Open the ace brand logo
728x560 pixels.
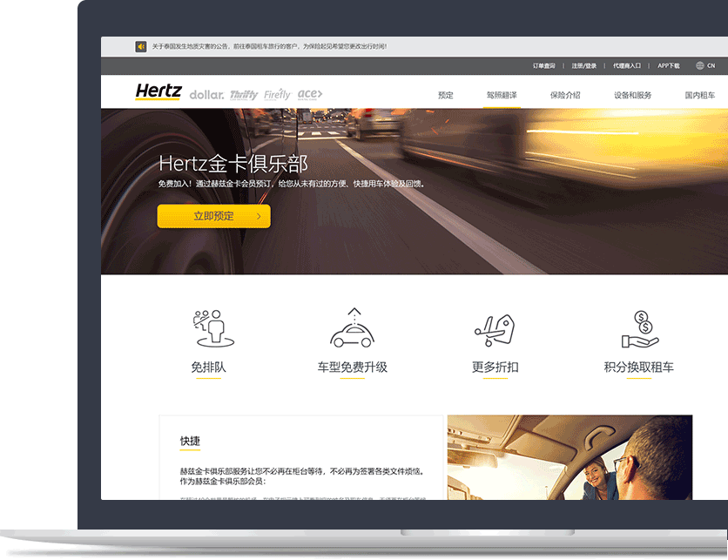click(x=310, y=94)
